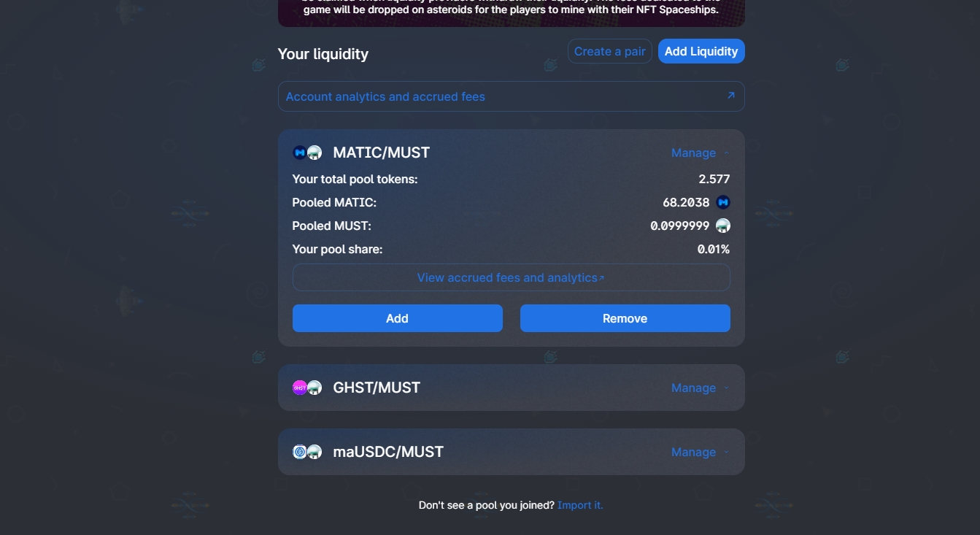
Task: Click the maUSDC token icon
Action: [299, 452]
